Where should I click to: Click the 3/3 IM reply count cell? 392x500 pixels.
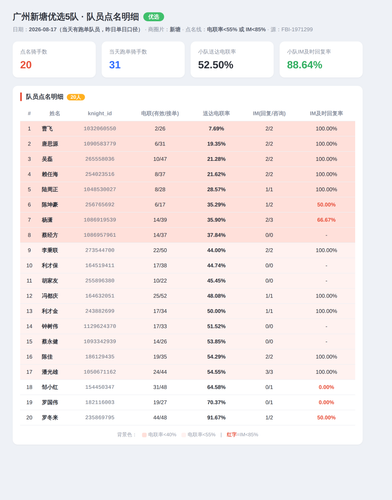coord(269,372)
